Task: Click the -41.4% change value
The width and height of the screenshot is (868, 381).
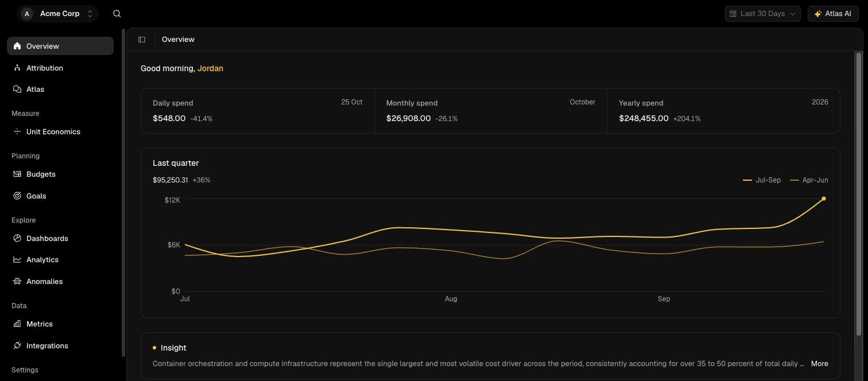Action: click(201, 119)
